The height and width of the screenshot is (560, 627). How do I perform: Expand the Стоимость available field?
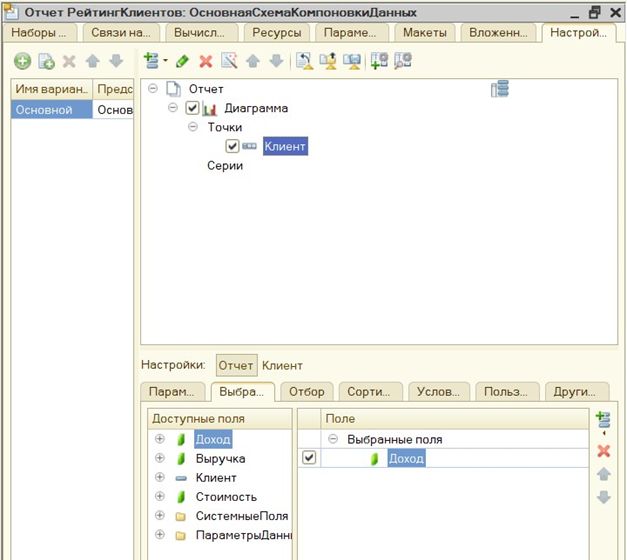(160, 496)
